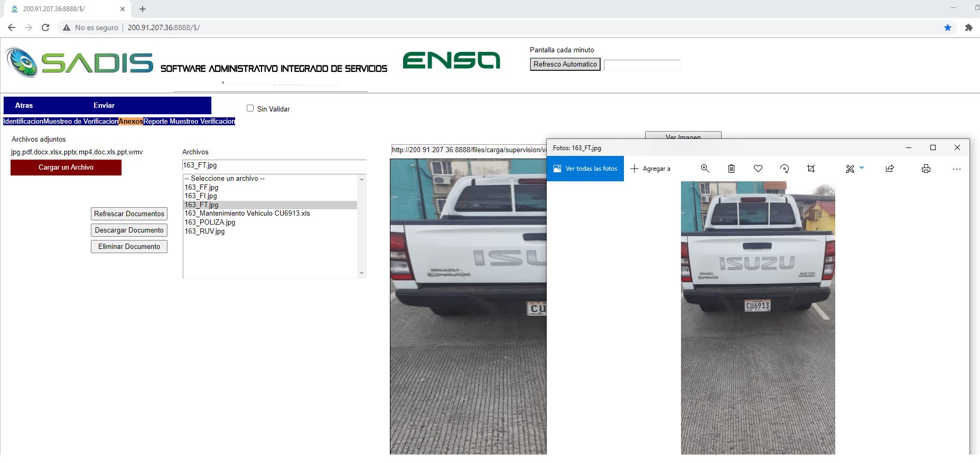Click the Archivos filename input field
980x463 pixels.
pyautogui.click(x=274, y=165)
